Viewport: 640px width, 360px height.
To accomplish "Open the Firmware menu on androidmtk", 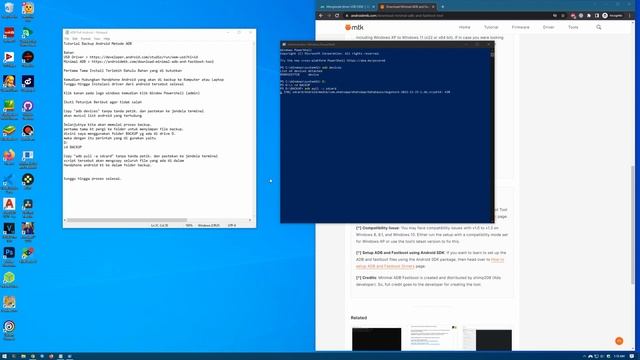I will pos(520,27).
